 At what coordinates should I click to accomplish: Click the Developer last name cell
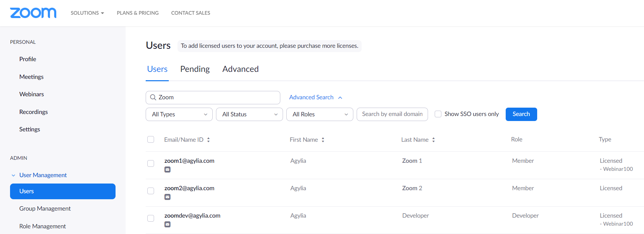415,216
